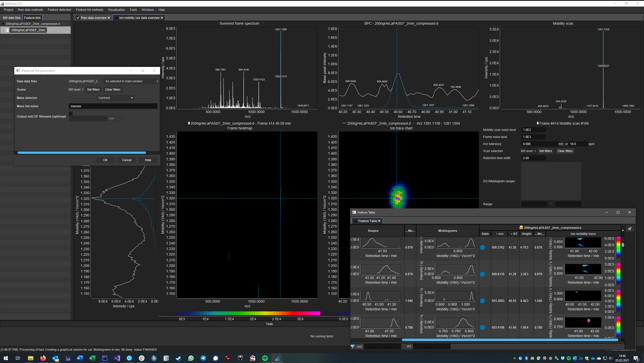Toggle the Ion mobility raw data overview checkbox
The height and width of the screenshot is (363, 644).
coord(116,18)
